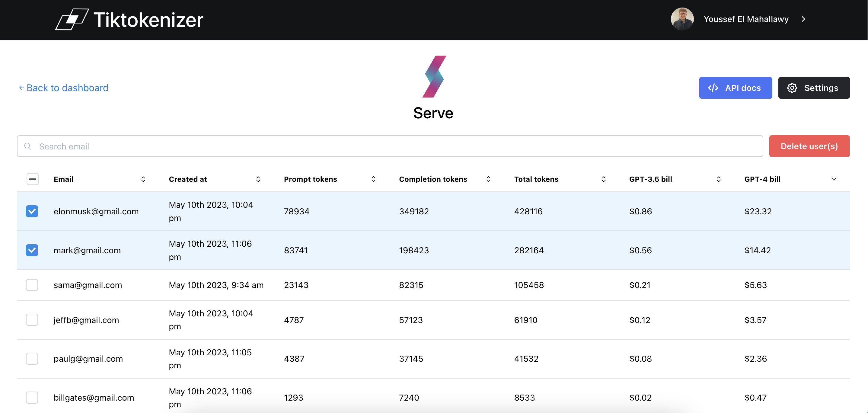Click Youssef El Mahallawy's profile avatar
This screenshot has width=868, height=413.
click(682, 19)
